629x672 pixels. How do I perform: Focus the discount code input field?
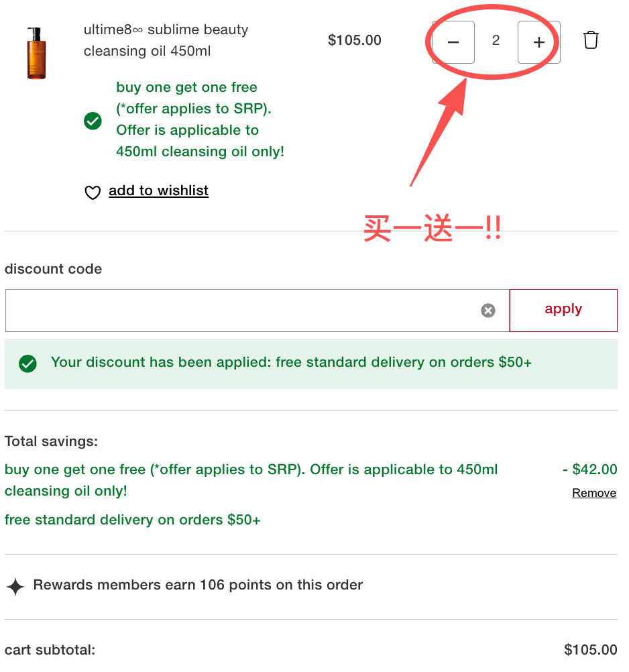tap(241, 311)
